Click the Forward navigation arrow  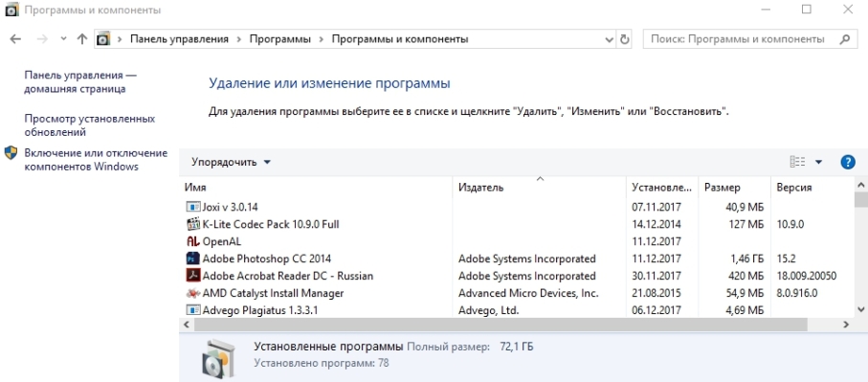[x=42, y=39]
